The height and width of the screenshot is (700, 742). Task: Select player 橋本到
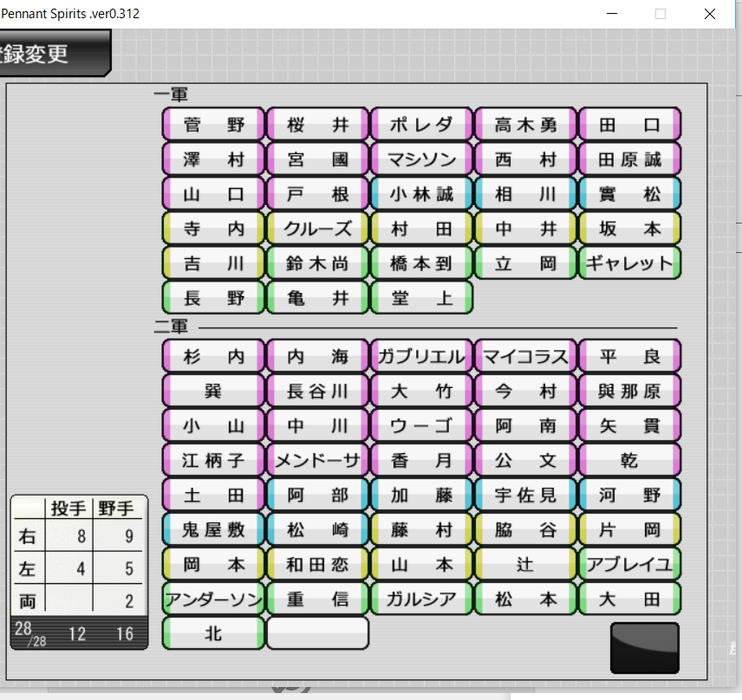(421, 263)
